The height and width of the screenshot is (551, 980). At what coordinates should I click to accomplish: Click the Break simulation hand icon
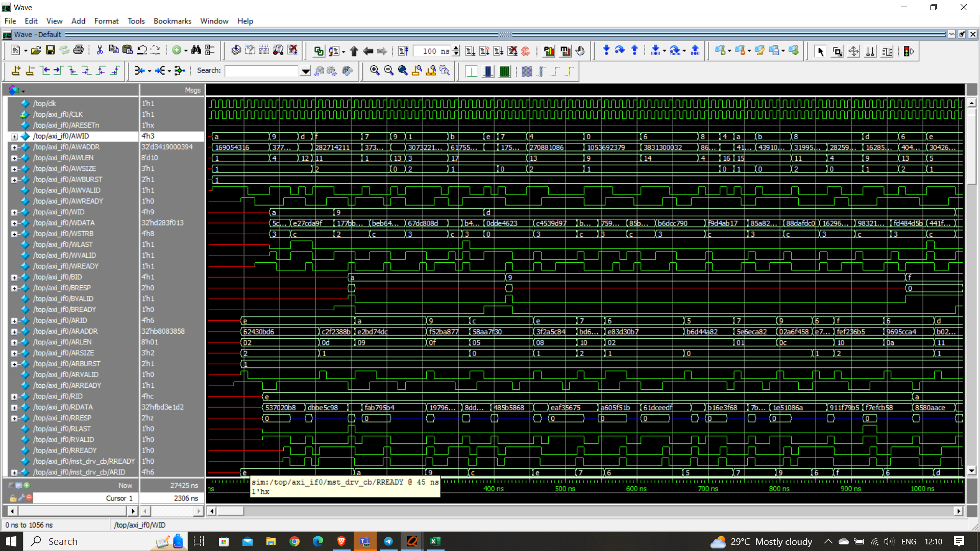tap(580, 51)
